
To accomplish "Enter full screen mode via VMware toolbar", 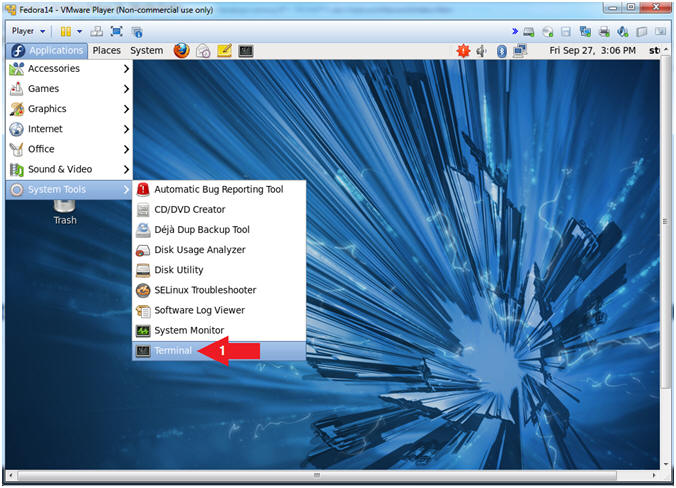I will [x=116, y=31].
